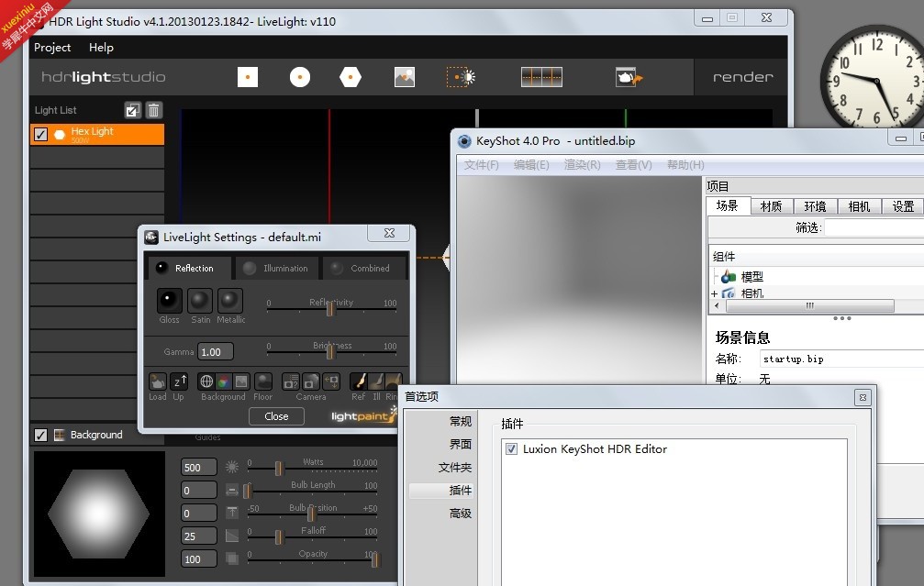Switch to the Illumination tab

click(277, 268)
